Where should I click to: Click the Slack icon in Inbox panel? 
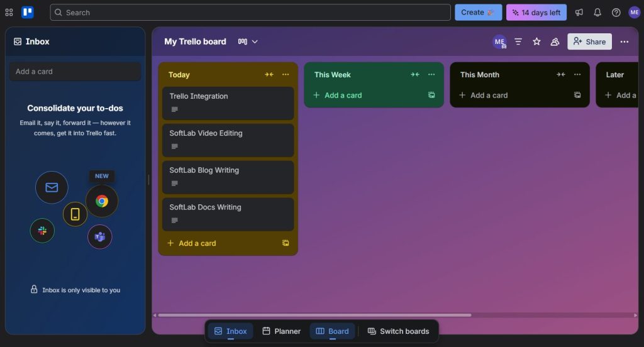(42, 231)
